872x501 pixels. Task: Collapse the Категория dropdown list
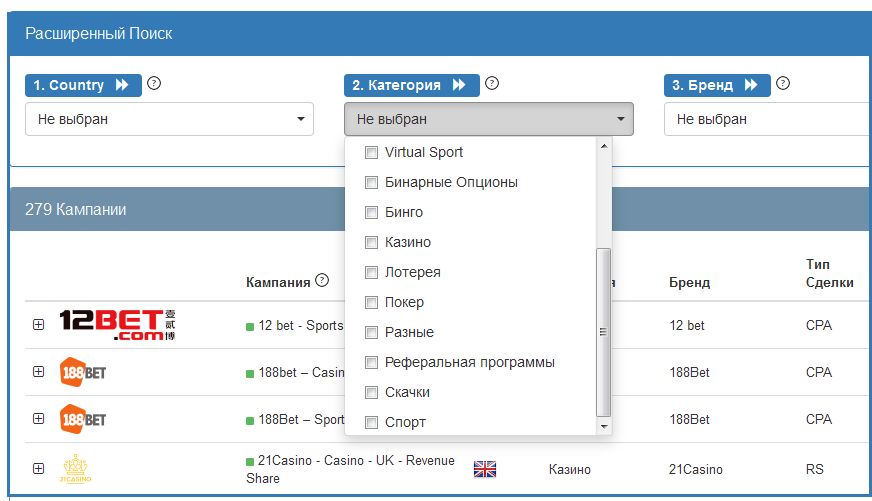pos(488,119)
